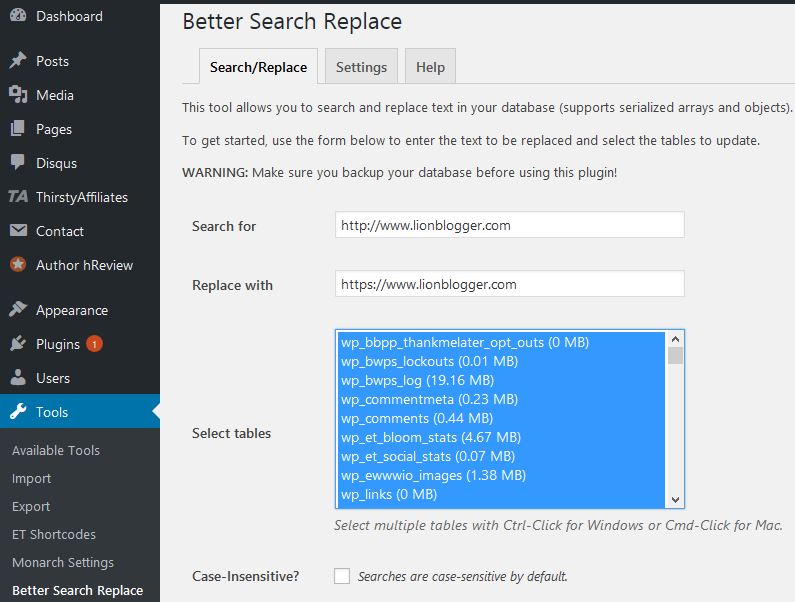Viewport: 795px width, 602px height.
Task: Switch to the Settings tab
Action: click(x=361, y=67)
